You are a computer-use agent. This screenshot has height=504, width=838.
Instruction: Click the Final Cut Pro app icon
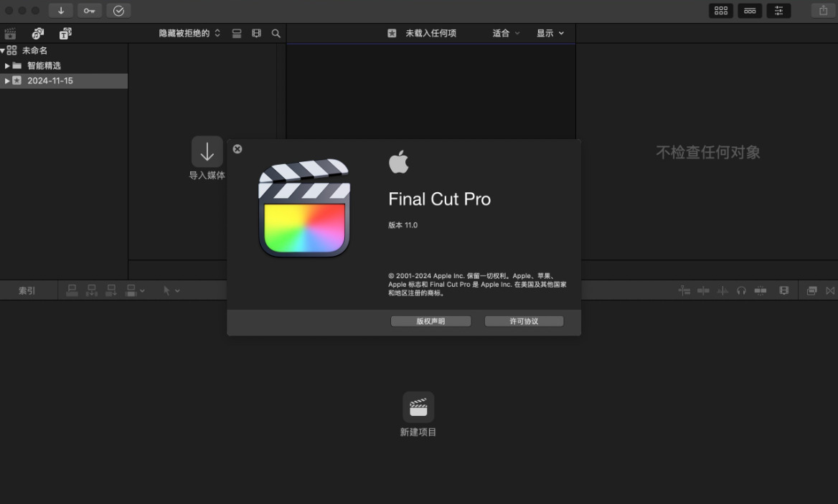coord(304,208)
